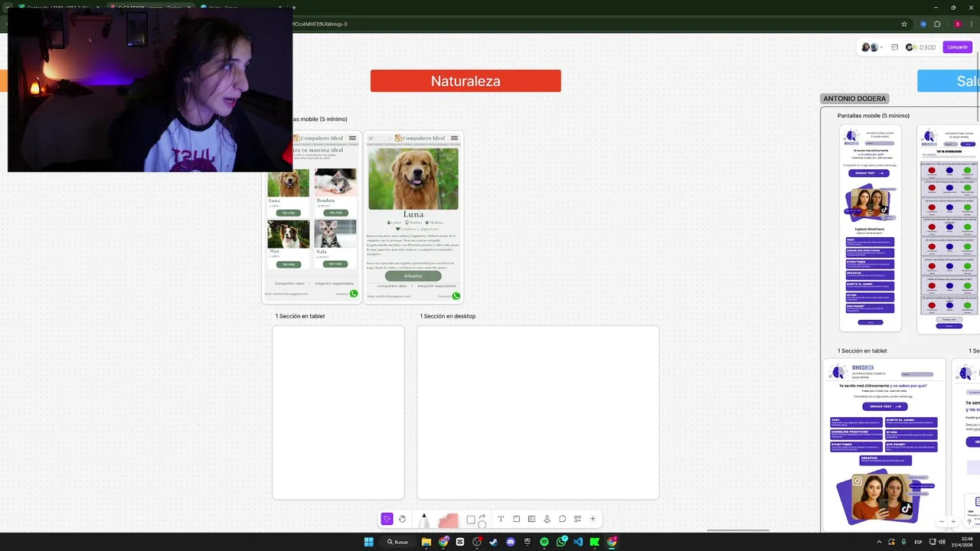Select the '1 Sección en desktop' label
980x551 pixels.
(448, 316)
